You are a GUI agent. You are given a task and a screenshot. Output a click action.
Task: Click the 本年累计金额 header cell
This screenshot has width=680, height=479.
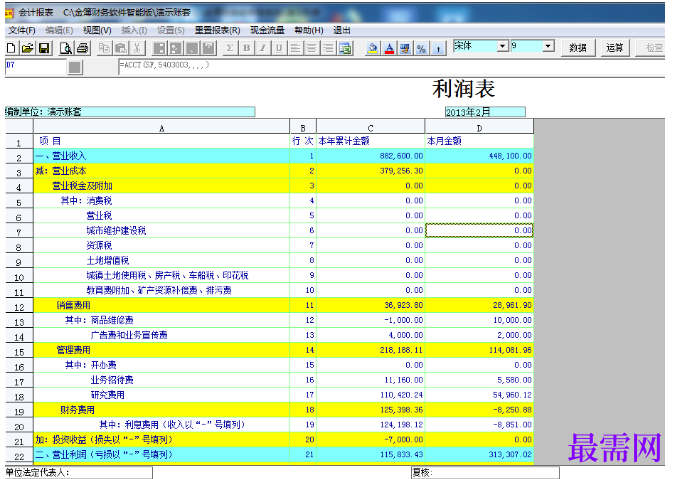pyautogui.click(x=371, y=141)
